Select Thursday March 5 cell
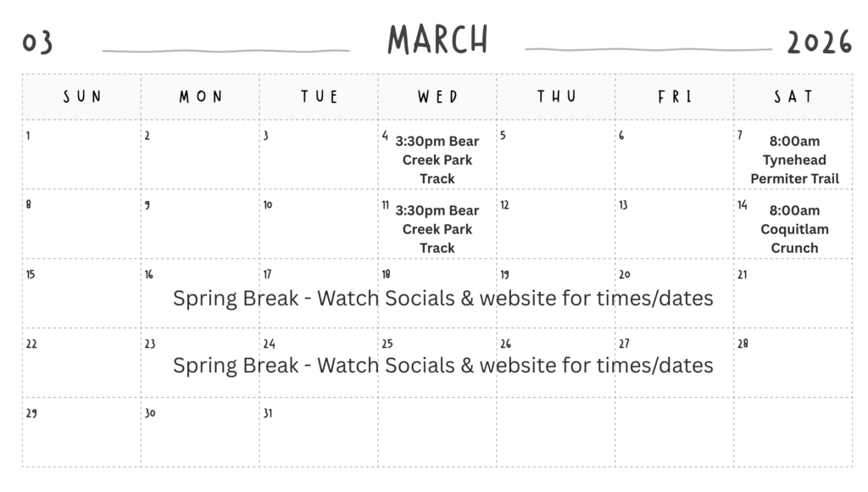 556,154
